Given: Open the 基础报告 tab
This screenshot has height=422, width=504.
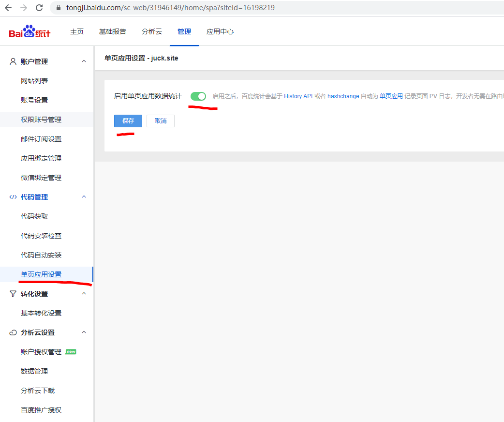Looking at the screenshot, I should coord(113,31).
